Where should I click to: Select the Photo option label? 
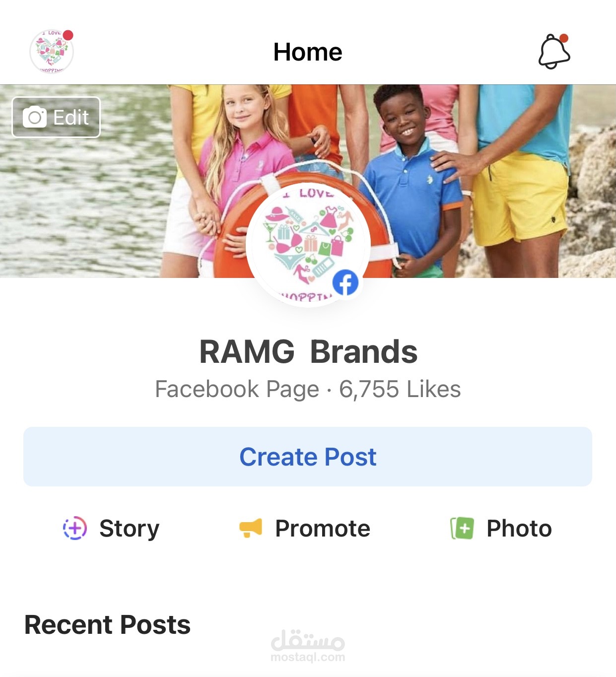tap(519, 528)
